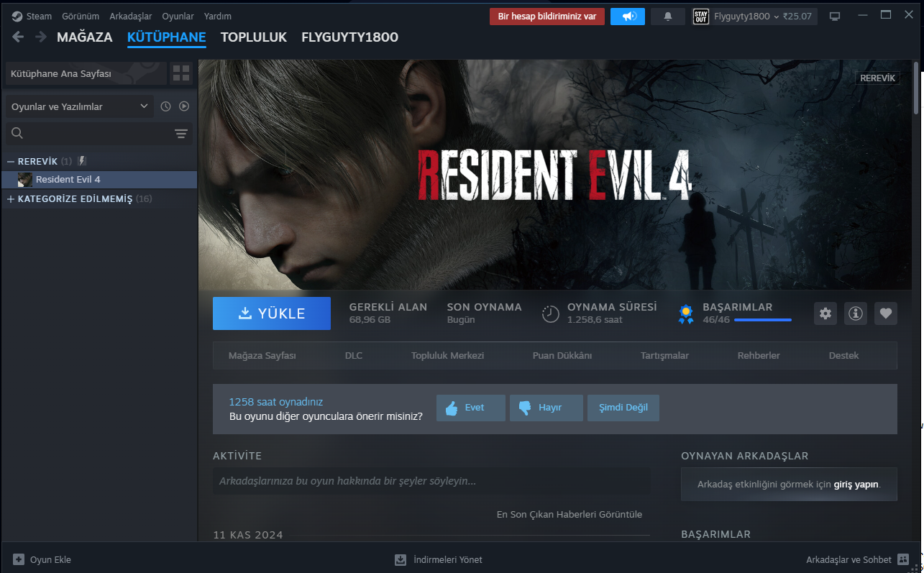Open the Puan Dükkânı link
The image size is (924, 573).
coord(562,355)
